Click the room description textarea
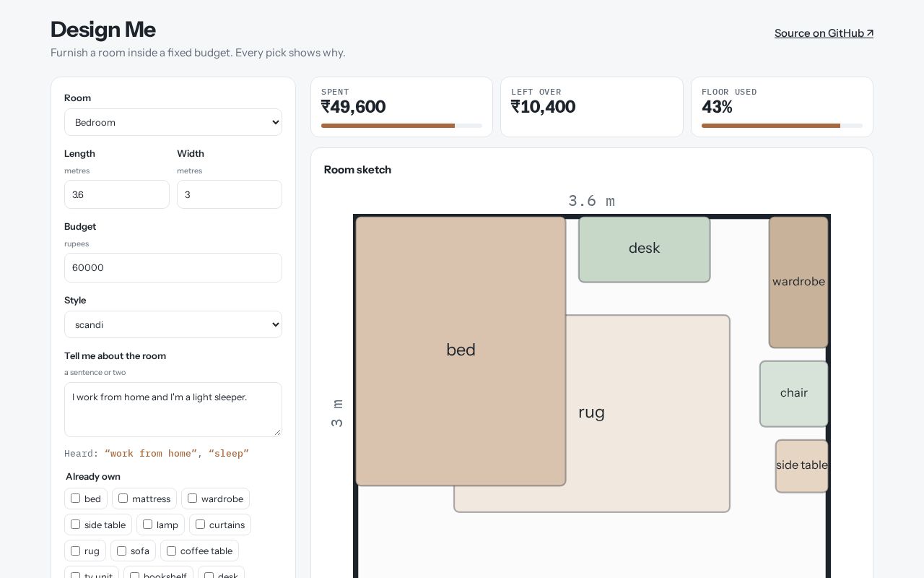 coord(173,410)
